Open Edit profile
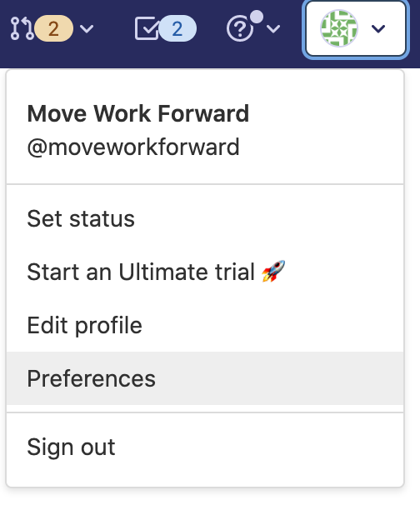 (205, 325)
